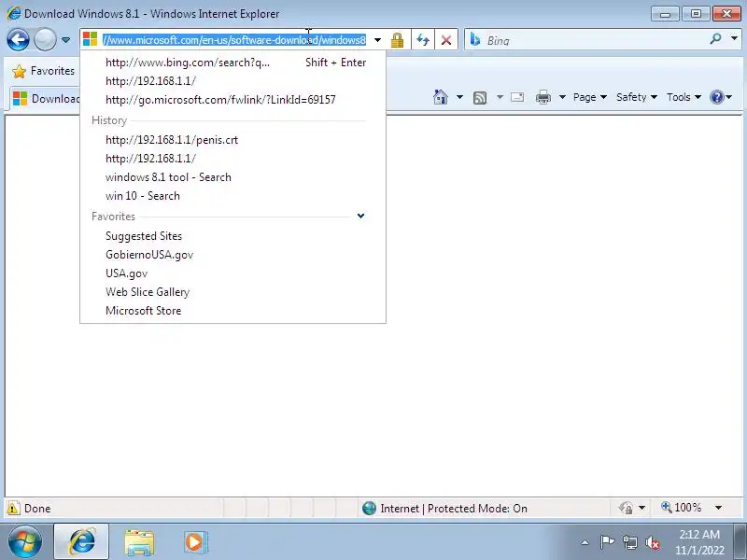Open USA.gov favorite
Screen dimensions: 747x560
(x=233, y=273)
